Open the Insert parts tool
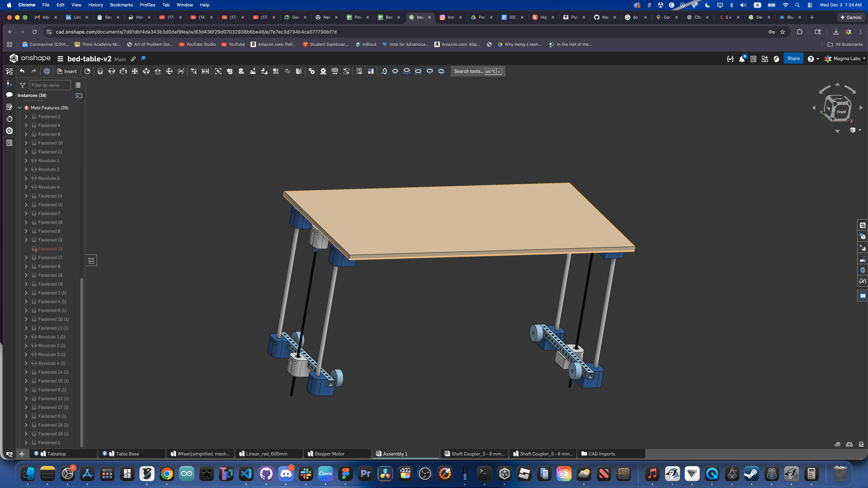868x488 pixels. (x=67, y=71)
